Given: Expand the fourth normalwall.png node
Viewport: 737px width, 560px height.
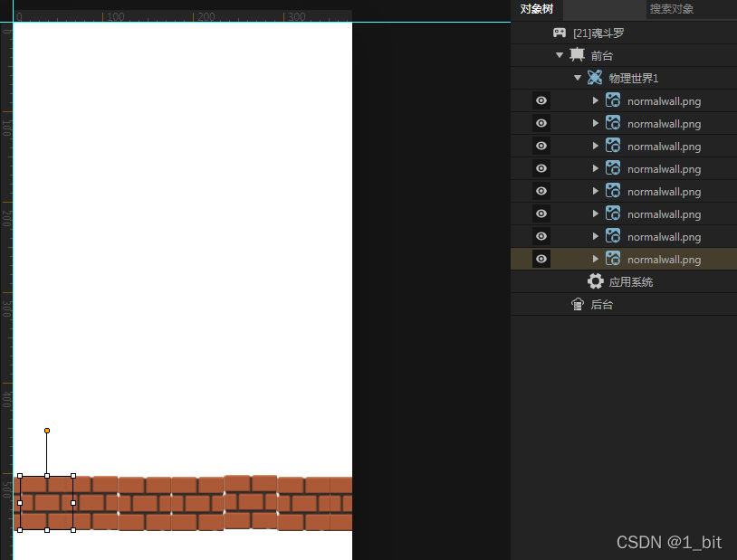Looking at the screenshot, I should coord(596,168).
